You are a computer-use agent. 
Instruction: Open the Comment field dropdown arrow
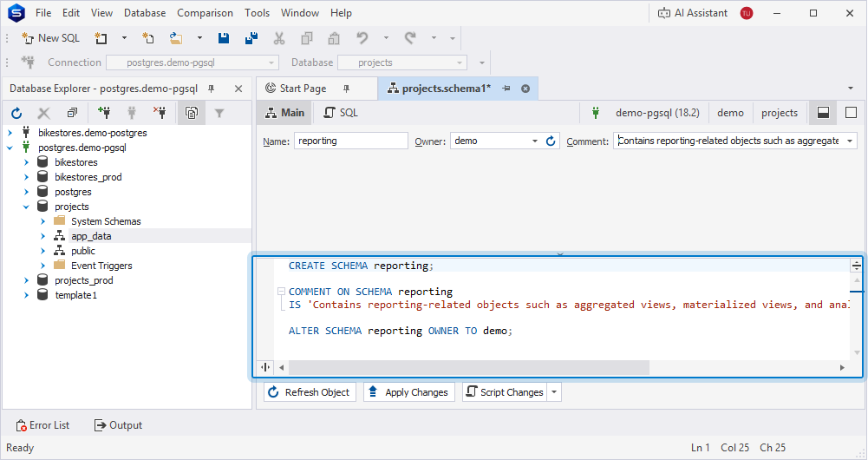point(850,141)
